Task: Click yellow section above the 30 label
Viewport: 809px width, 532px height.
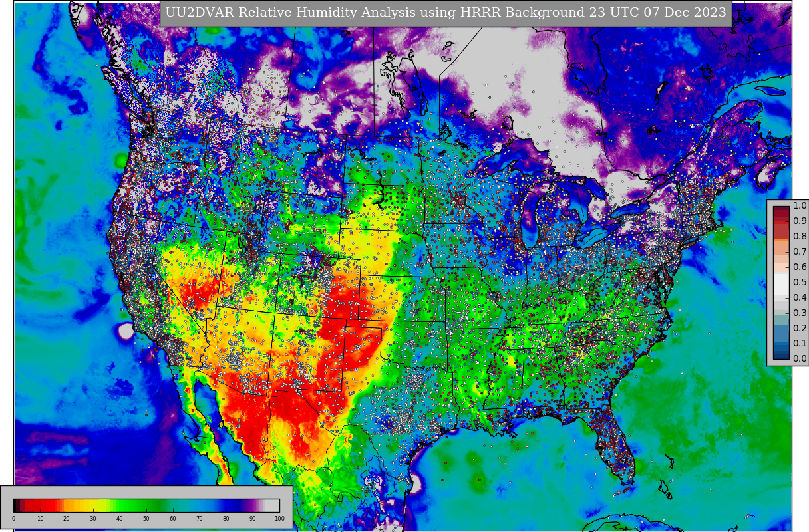Action: (93, 505)
